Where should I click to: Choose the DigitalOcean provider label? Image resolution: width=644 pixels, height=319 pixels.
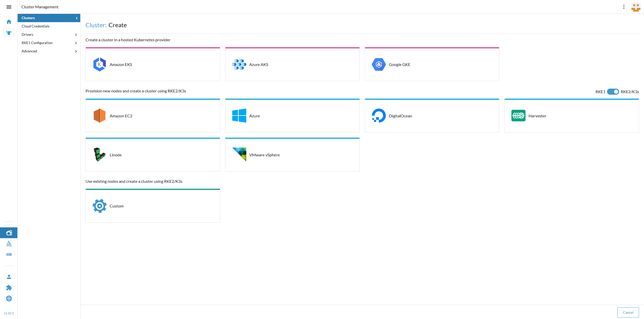tap(400, 116)
